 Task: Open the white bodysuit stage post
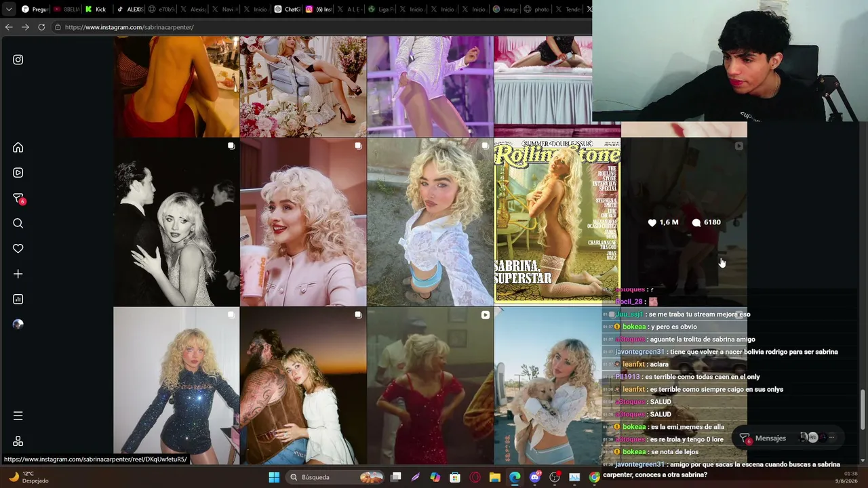click(x=430, y=87)
